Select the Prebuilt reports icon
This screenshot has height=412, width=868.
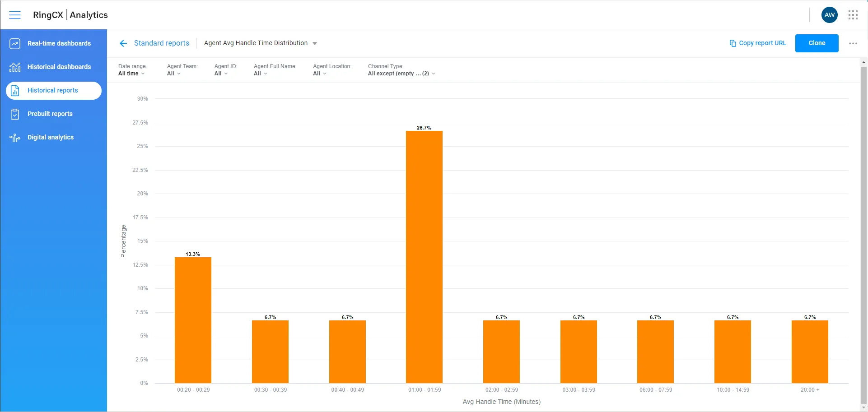pyautogui.click(x=15, y=114)
